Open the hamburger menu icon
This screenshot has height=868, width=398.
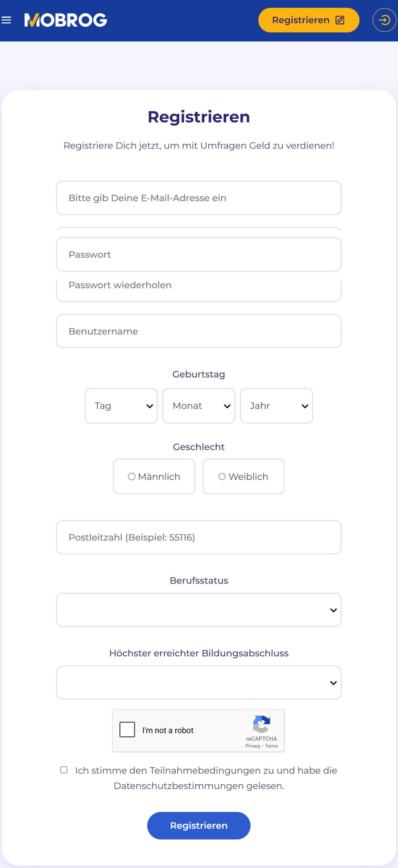click(x=6, y=20)
